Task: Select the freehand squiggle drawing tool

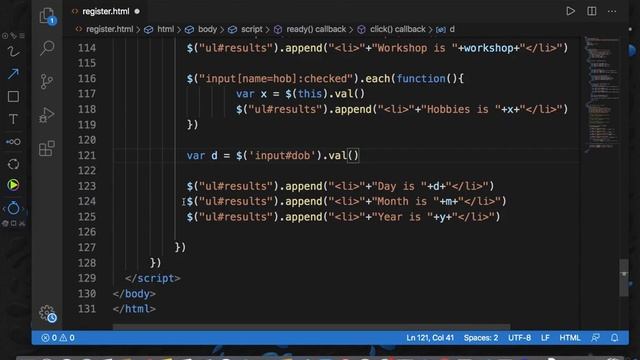Action: coord(13,52)
